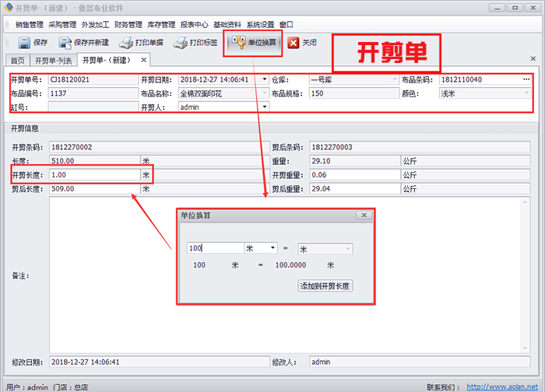Open the 单位换算 unit conversion tool
Image resolution: width=545 pixels, height=392 pixels.
tap(240, 43)
